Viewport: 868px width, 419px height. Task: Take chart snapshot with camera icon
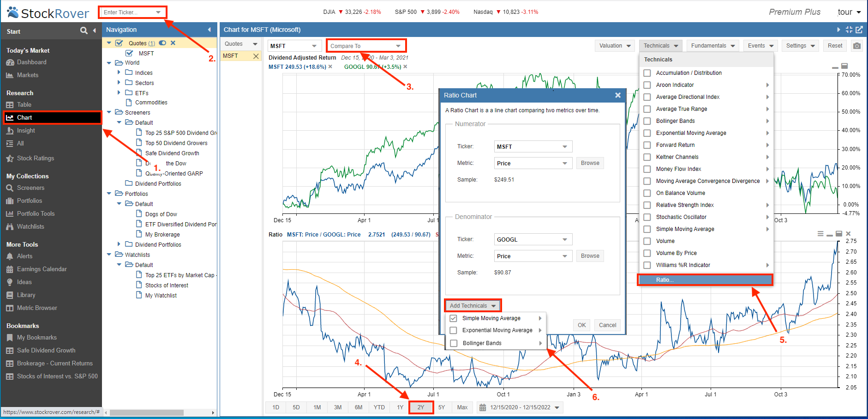click(x=857, y=46)
